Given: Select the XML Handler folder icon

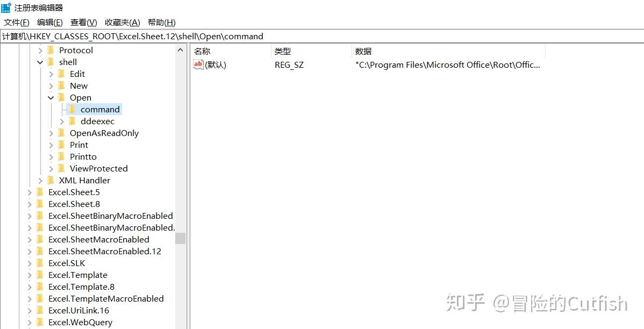Looking at the screenshot, I should click(x=51, y=180).
